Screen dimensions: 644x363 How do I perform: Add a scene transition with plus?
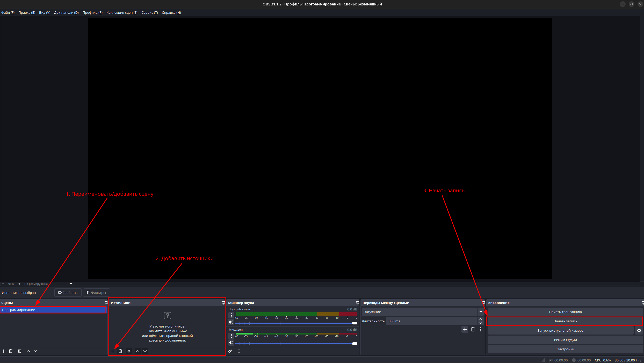(x=465, y=329)
